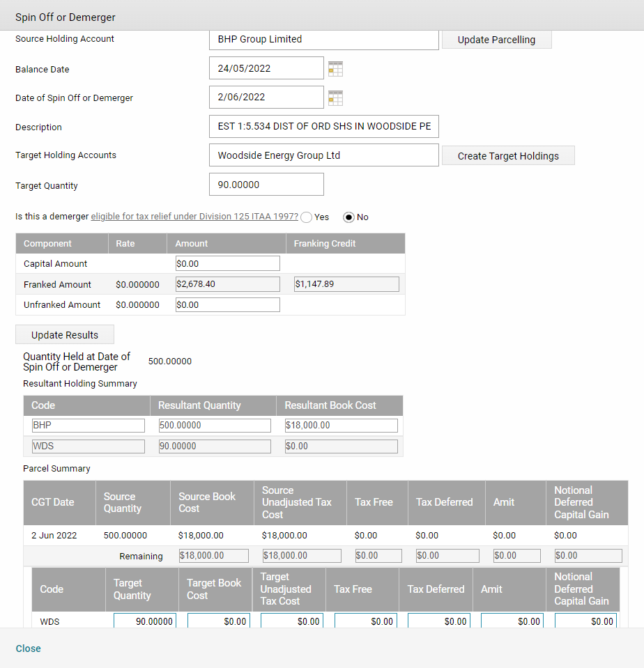
Task: Open the Balance Date calendar picker
Action: point(335,68)
